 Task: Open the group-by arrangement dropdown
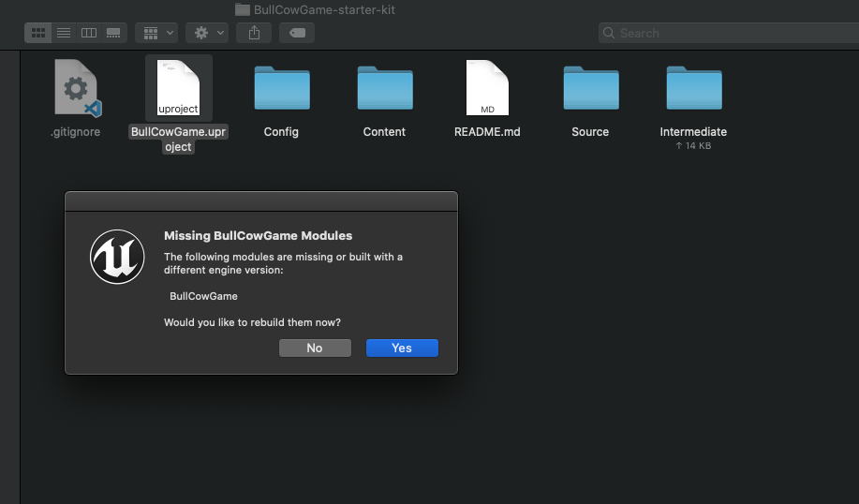point(156,33)
